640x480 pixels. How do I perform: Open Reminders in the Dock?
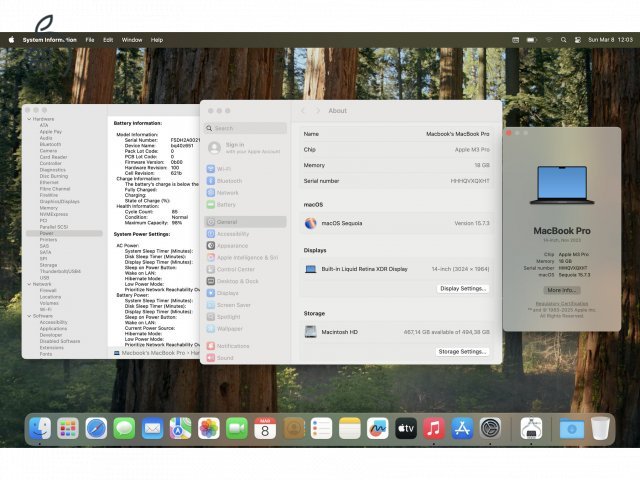(321, 428)
